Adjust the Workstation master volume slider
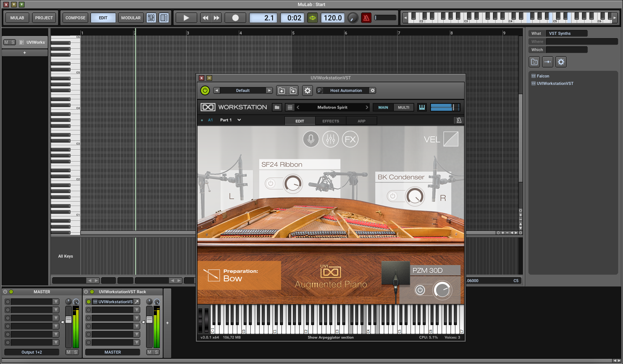This screenshot has height=364, width=623. (x=445, y=107)
